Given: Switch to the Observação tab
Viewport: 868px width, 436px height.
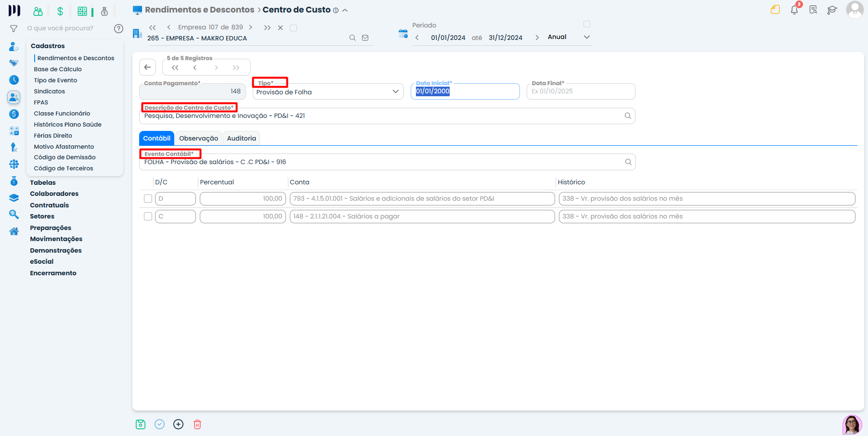Looking at the screenshot, I should 198,139.
